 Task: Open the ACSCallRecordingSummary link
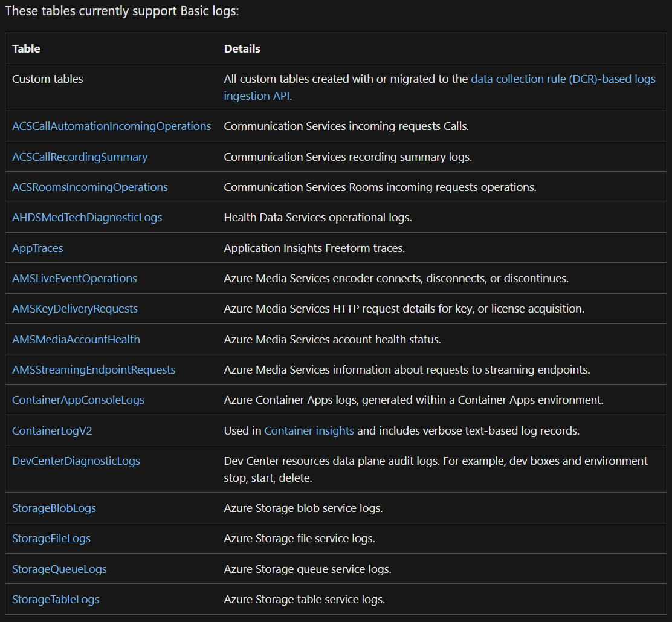click(80, 157)
